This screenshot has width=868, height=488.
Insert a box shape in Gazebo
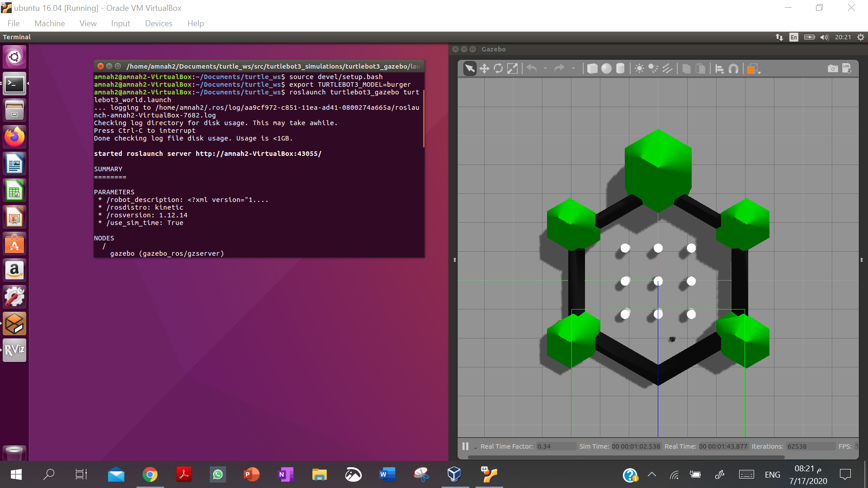[592, 69]
